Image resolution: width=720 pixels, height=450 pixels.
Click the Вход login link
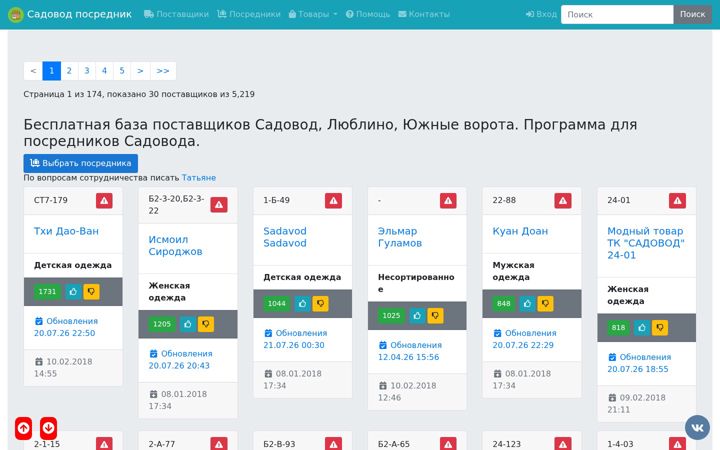541,14
